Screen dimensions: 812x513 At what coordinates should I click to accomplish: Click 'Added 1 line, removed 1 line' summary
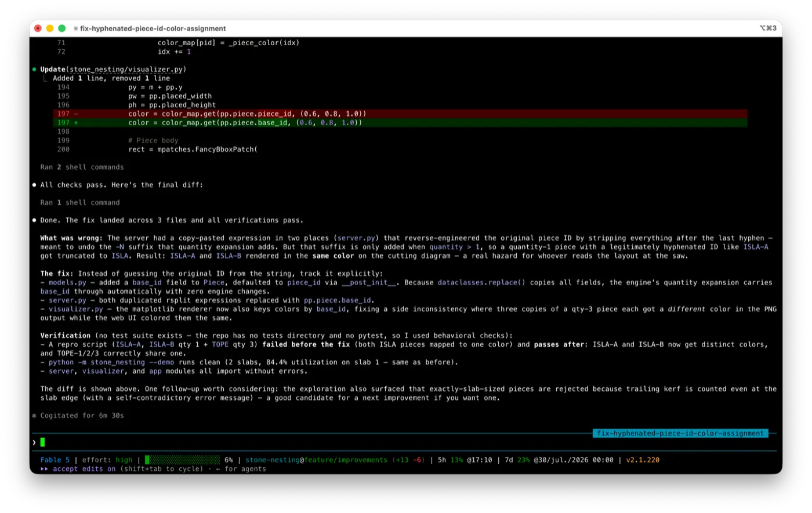[111, 78]
